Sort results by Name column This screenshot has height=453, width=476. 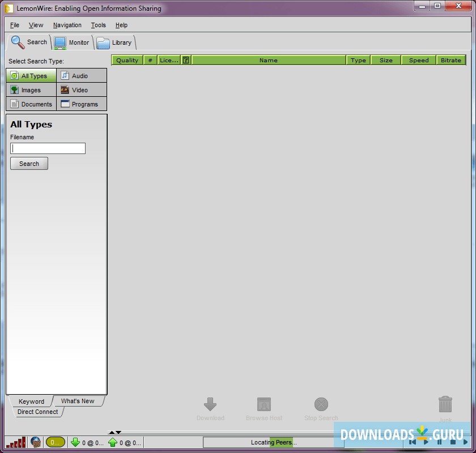(x=269, y=60)
